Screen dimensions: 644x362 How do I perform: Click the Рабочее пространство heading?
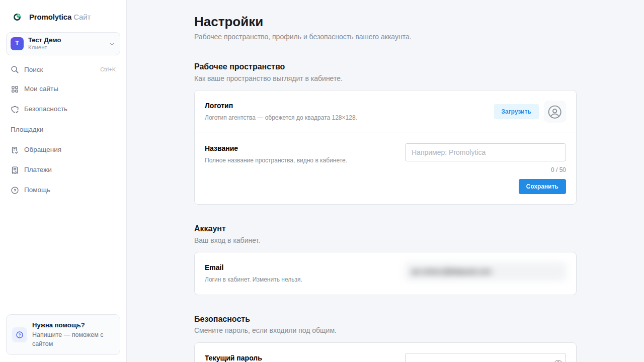[x=239, y=67]
